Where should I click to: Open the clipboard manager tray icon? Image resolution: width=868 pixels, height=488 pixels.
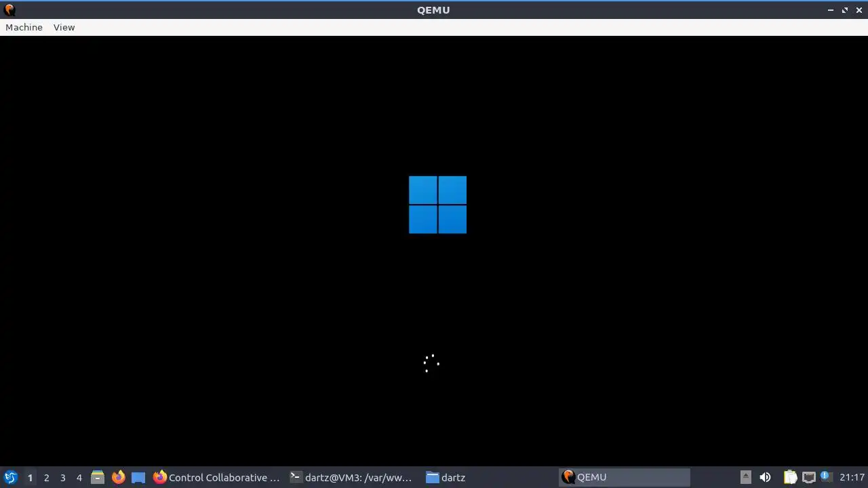click(x=790, y=477)
